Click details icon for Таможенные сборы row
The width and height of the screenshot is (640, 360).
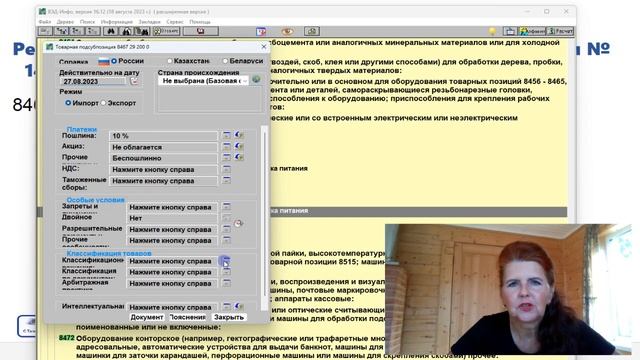point(227,180)
